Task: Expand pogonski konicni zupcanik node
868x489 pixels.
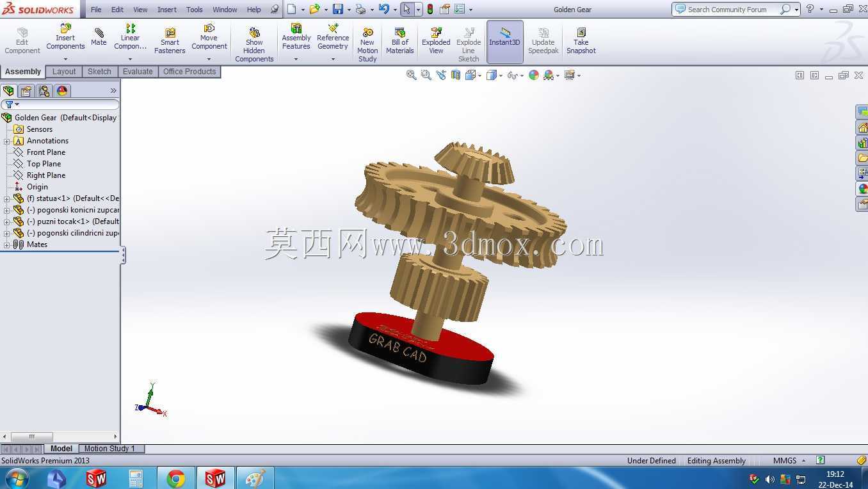Action: point(6,210)
